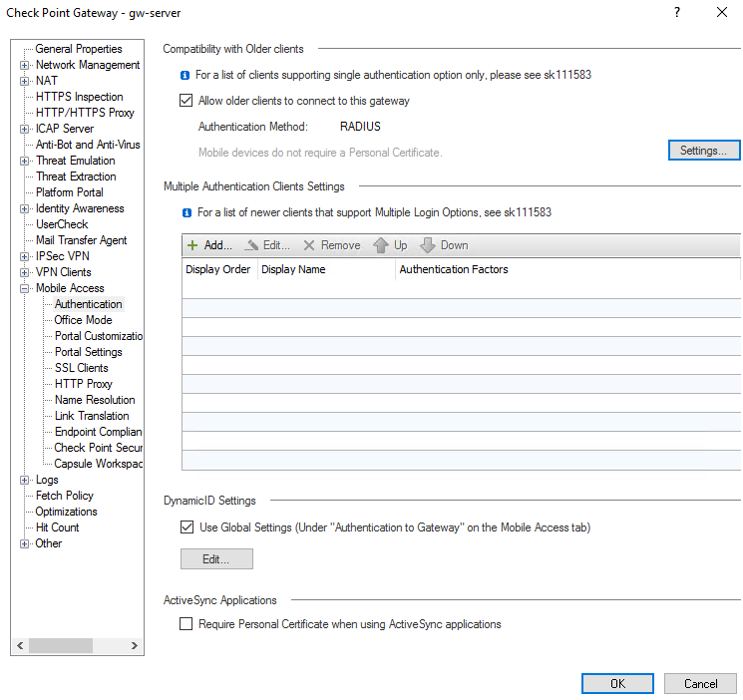Viewport: 743px width, 700px height.
Task: Expand the VPN Clients node
Action: point(24,272)
